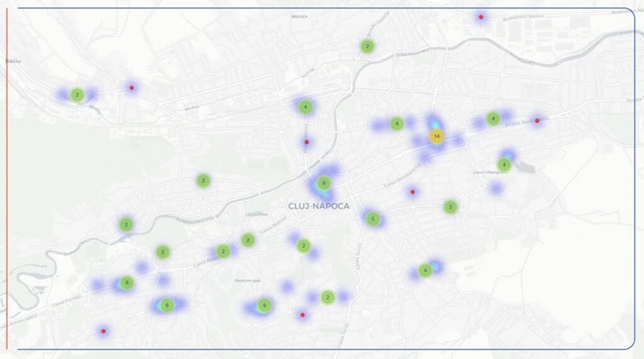Open the 2 cluster below the BREAZA label

click(367, 47)
